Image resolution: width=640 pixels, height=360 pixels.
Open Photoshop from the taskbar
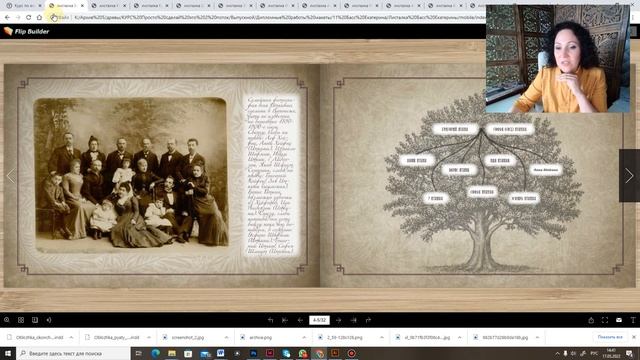[253, 353]
